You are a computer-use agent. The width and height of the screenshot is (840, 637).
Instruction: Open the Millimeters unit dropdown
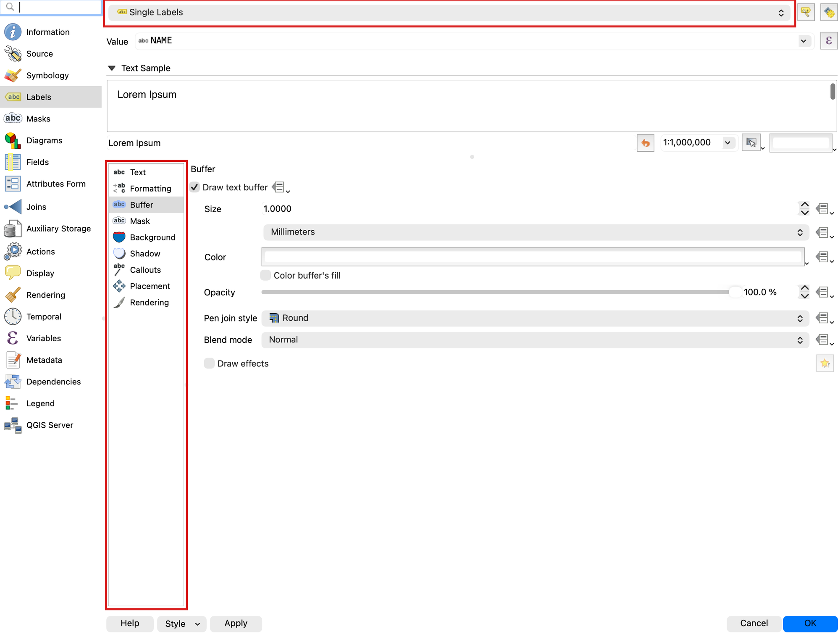[536, 232]
